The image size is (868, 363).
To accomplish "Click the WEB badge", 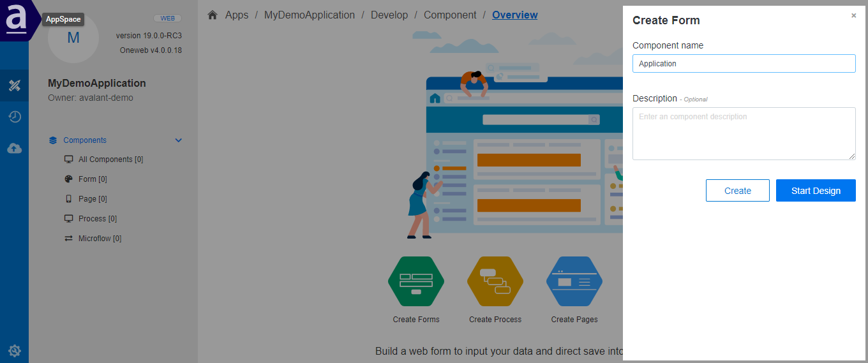I will [167, 18].
